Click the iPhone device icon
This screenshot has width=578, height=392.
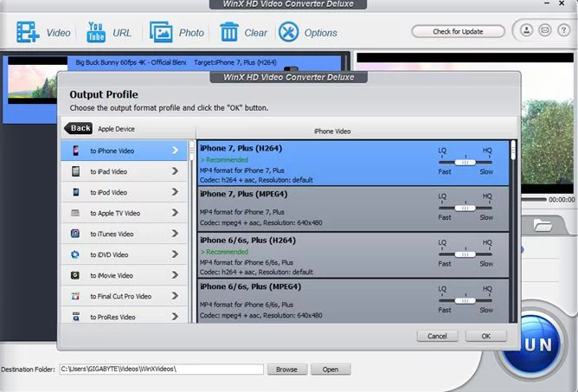click(x=75, y=151)
